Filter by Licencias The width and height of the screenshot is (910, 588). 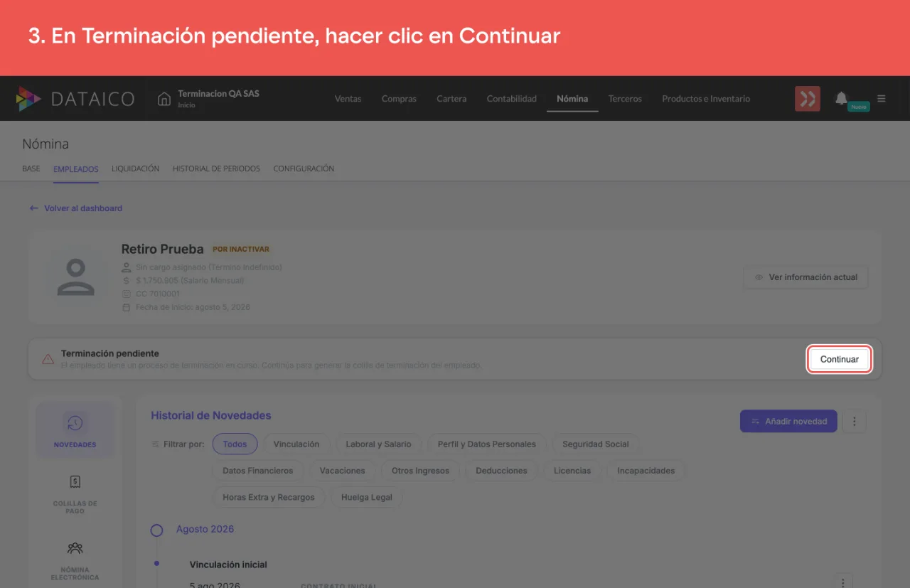click(572, 470)
